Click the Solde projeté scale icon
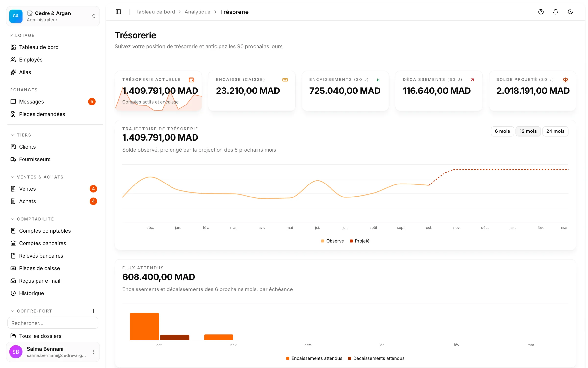 565,80
